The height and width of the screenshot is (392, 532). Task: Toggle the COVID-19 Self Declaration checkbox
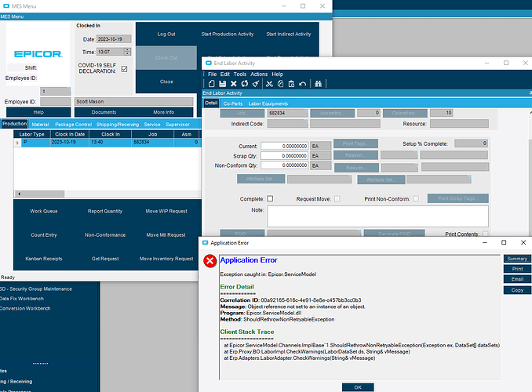click(x=125, y=69)
